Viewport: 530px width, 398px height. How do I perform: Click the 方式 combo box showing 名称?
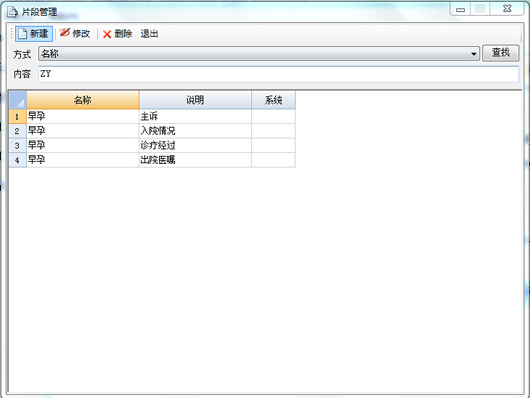point(259,54)
